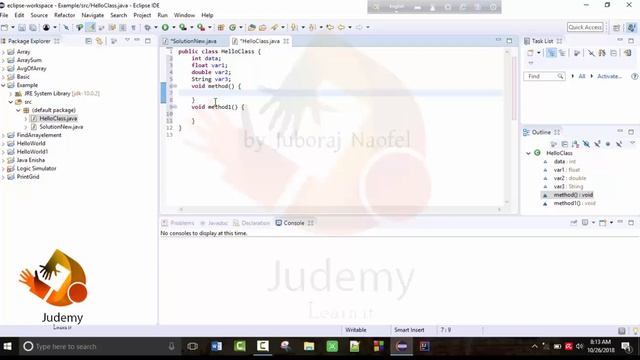Click the Pin Console icon

tap(574, 223)
